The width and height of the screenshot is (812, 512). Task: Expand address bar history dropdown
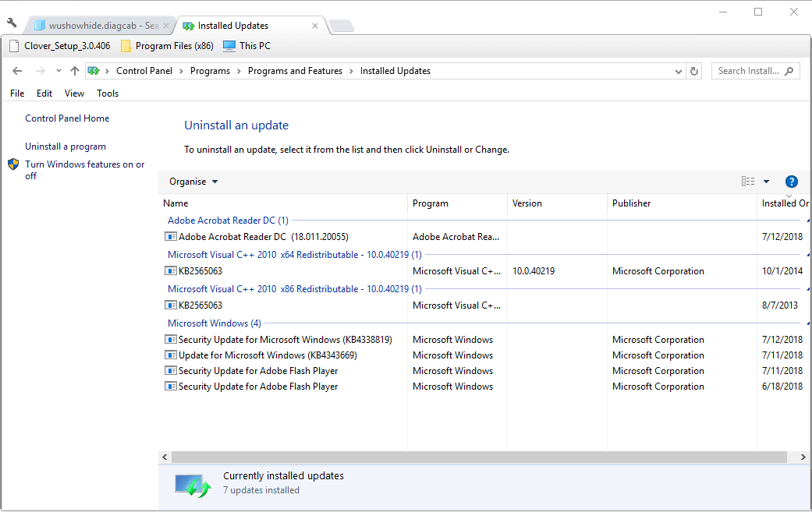pyautogui.click(x=679, y=71)
